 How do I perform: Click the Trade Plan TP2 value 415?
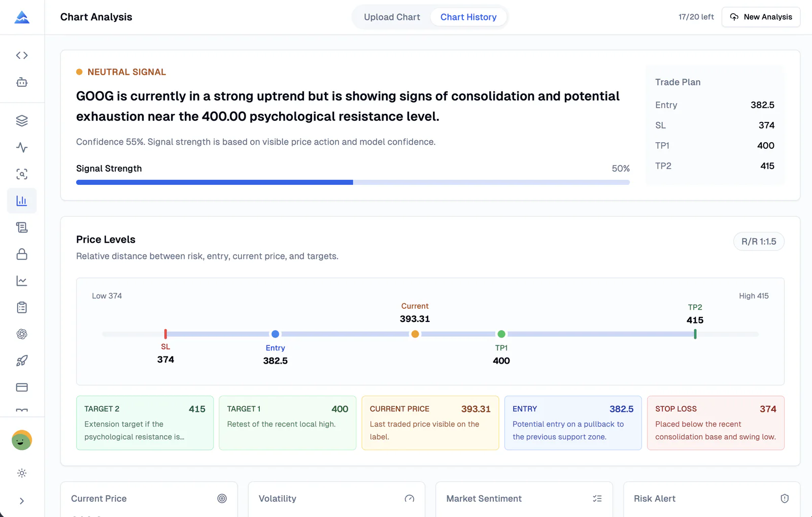pyautogui.click(x=767, y=166)
